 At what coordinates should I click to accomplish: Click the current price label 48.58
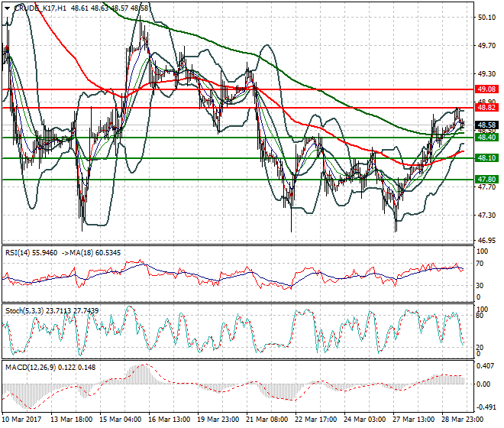(x=486, y=125)
